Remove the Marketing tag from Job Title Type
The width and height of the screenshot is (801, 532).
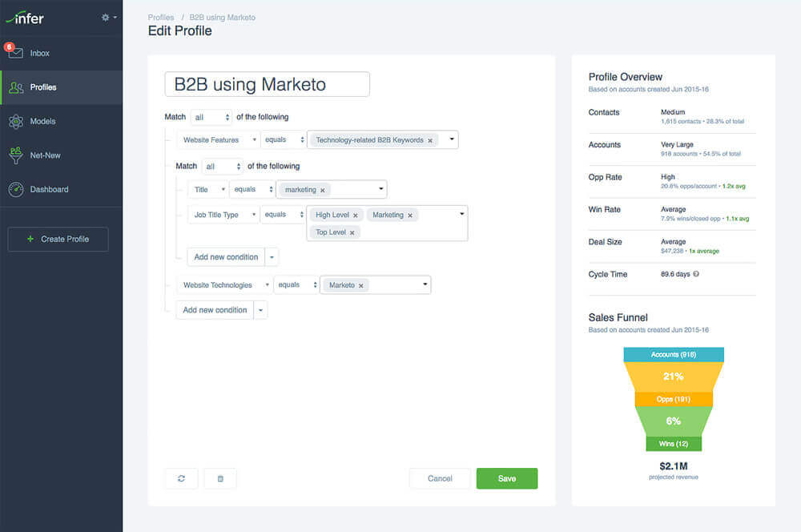[409, 216]
